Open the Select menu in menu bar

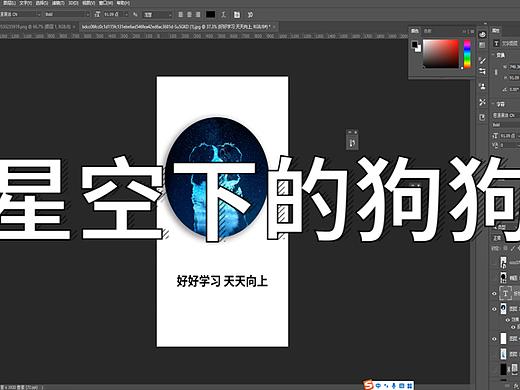pos(42,3)
